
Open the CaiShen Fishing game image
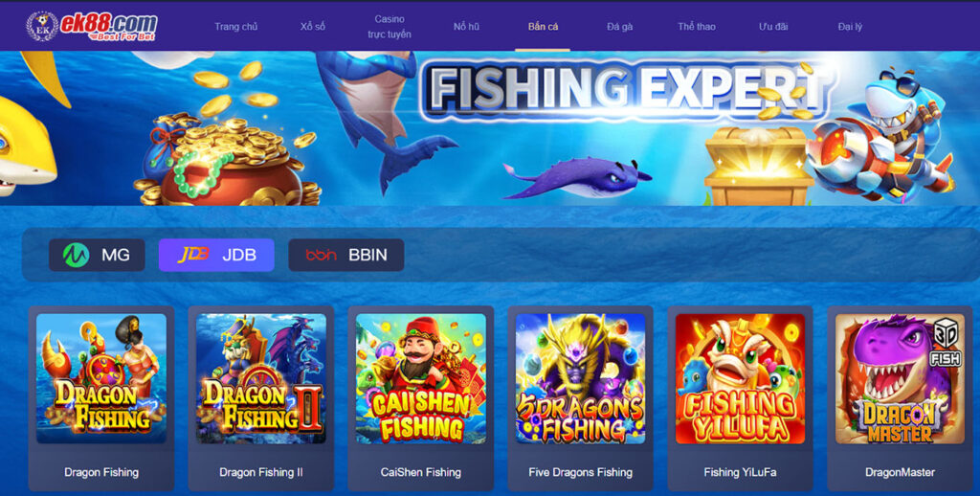421,378
